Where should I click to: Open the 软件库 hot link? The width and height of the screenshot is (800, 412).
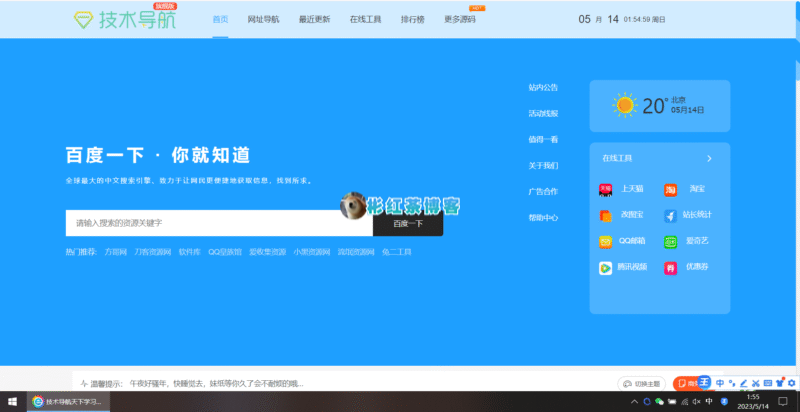(x=189, y=252)
